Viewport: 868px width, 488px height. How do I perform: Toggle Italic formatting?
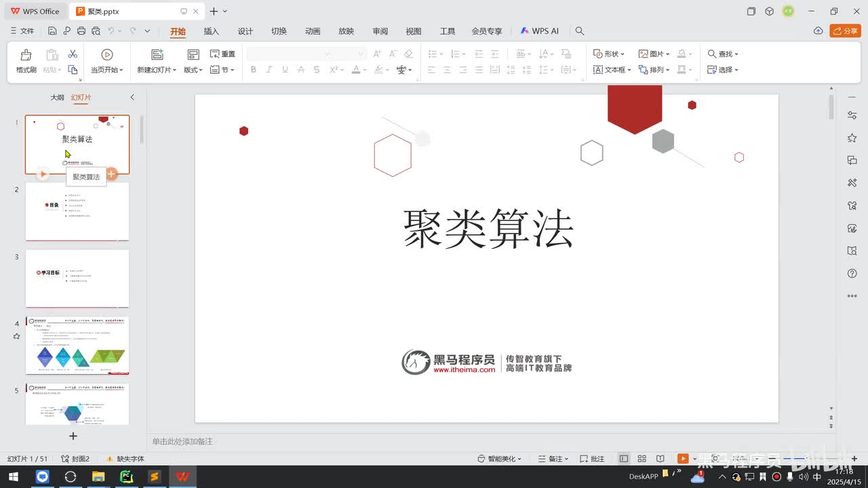(x=269, y=70)
